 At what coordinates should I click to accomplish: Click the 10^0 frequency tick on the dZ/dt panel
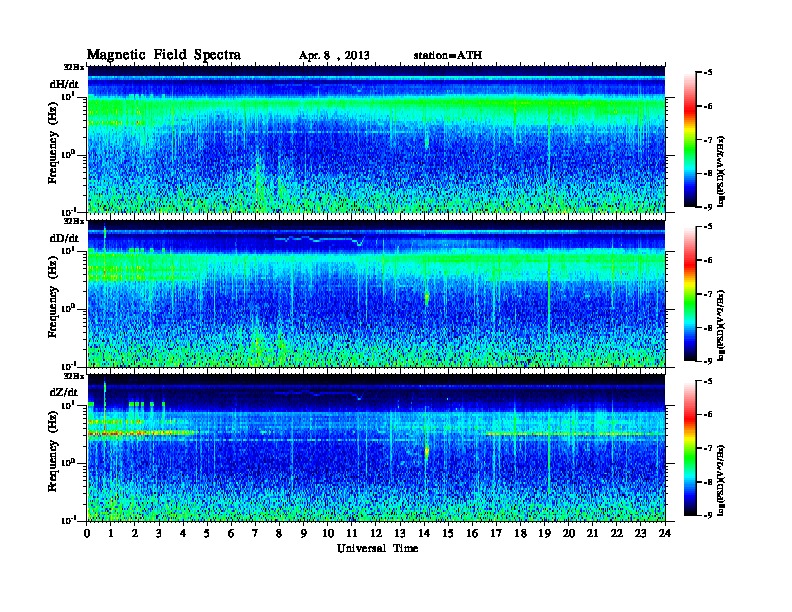68,463
